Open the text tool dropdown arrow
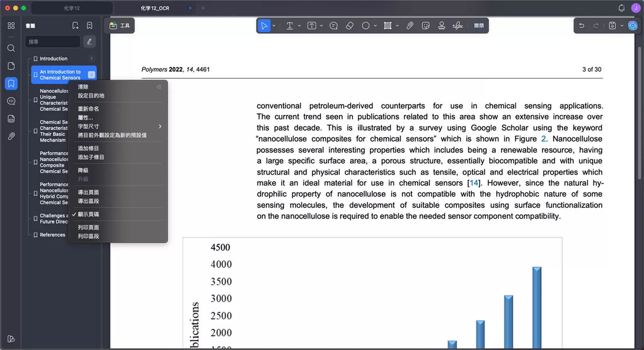Viewport: 644px width, 350px height. pos(299,26)
